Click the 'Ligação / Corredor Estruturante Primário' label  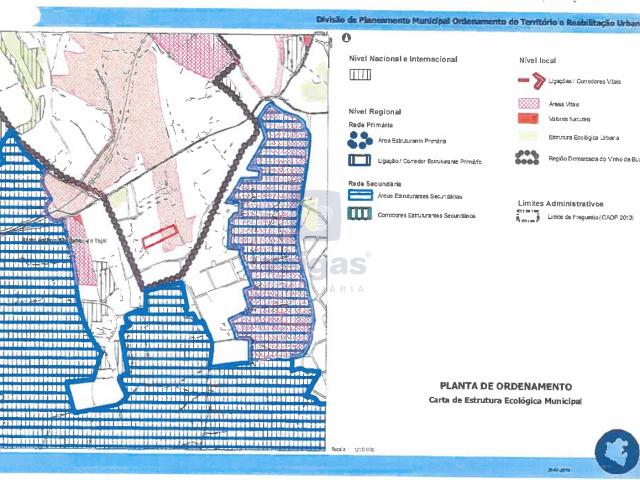click(430, 162)
